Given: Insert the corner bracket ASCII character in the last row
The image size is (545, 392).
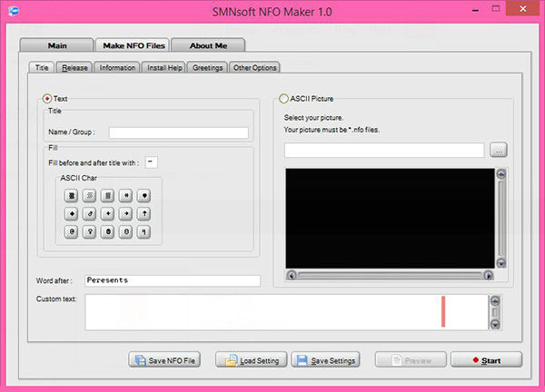Looking at the screenshot, I should point(144,232).
